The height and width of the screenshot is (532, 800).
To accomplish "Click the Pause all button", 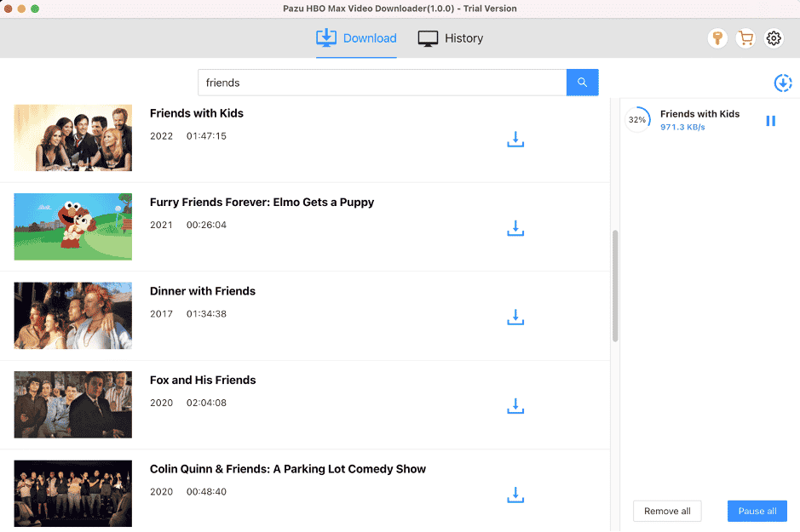I will (757, 511).
